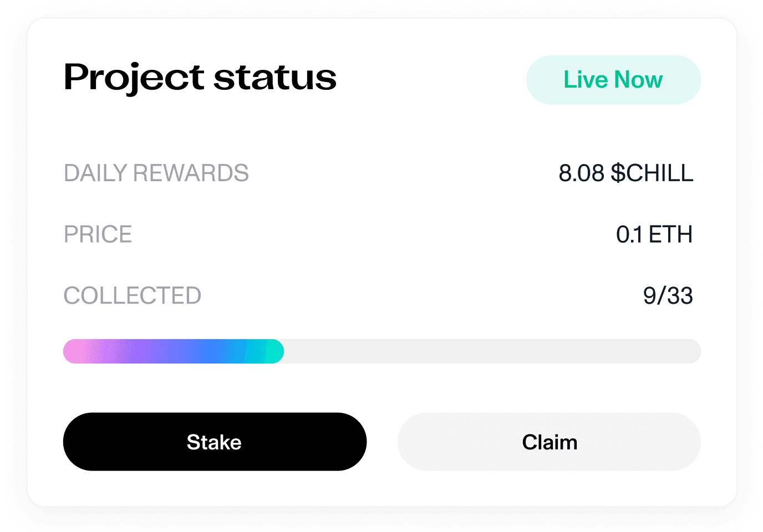The height and width of the screenshot is (532, 763).
Task: Click the empty gray progress track
Action: tap(492, 351)
